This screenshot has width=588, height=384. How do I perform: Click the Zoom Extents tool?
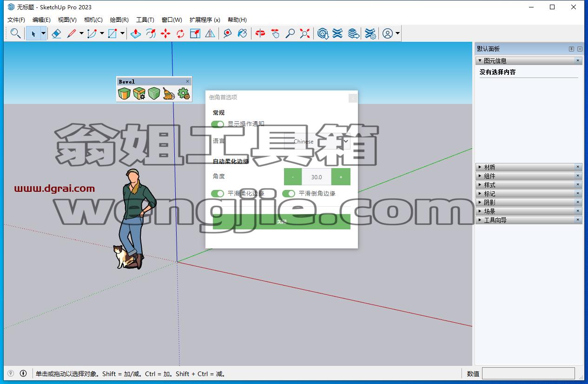(x=305, y=33)
